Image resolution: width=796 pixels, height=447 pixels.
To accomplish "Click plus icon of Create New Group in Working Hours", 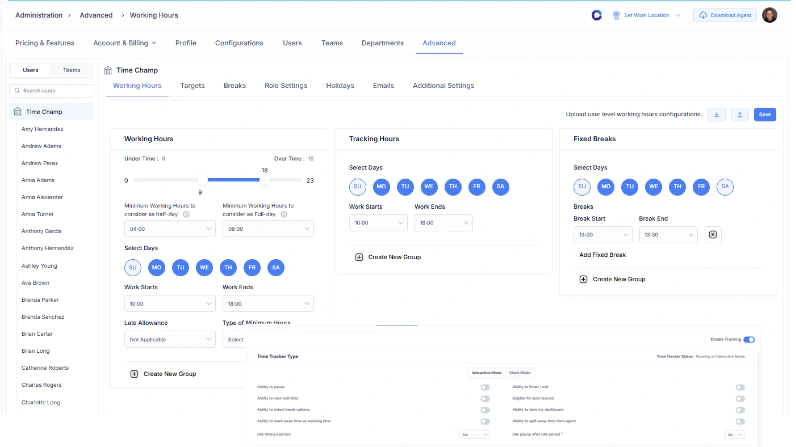I will point(134,374).
